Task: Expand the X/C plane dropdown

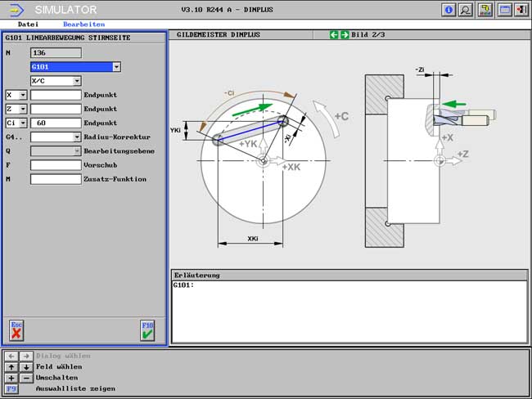Action: (77, 81)
